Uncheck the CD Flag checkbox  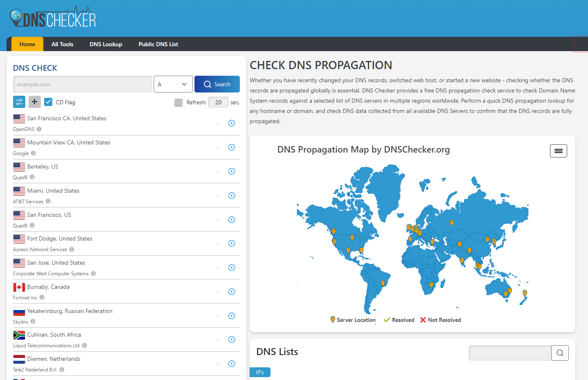(x=48, y=102)
